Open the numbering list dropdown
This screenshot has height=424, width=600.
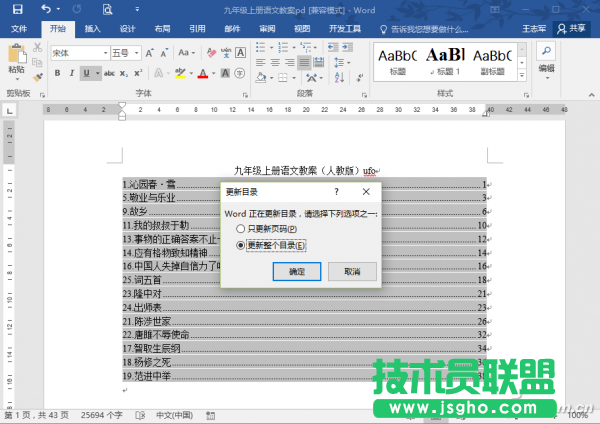[x=294, y=47]
